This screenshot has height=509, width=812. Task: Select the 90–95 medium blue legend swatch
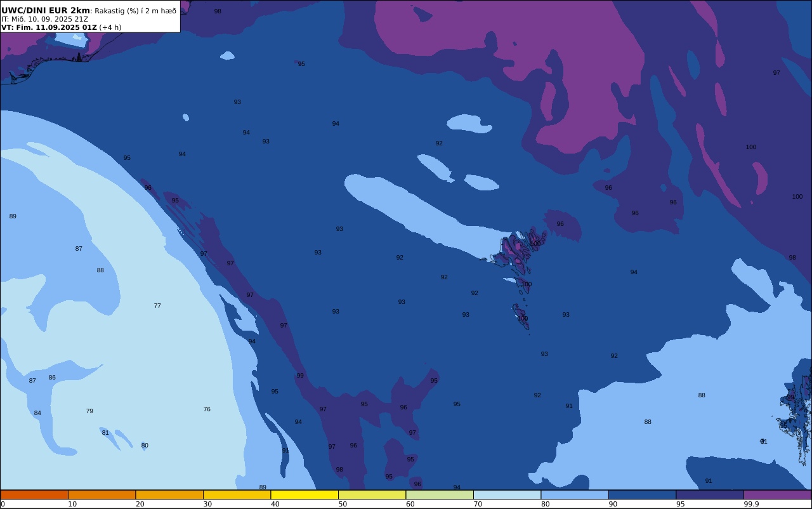coord(642,494)
